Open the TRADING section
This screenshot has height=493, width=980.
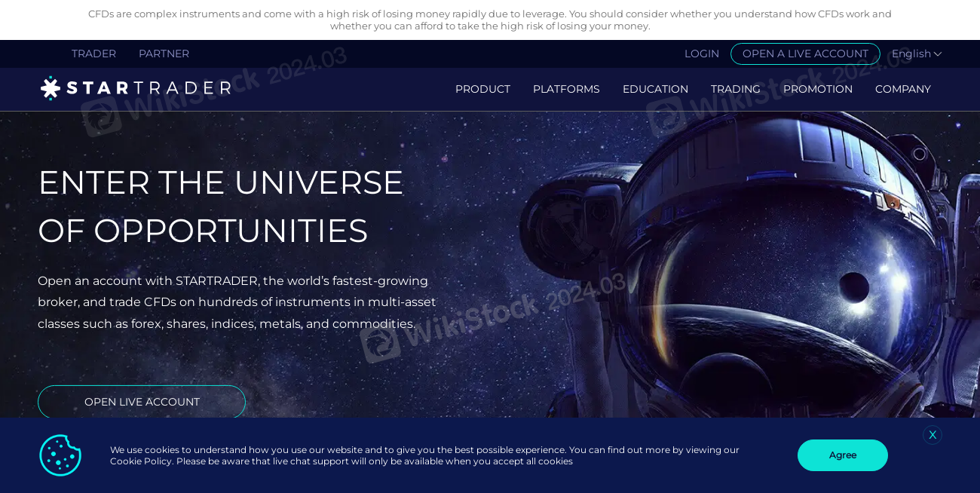tap(736, 89)
